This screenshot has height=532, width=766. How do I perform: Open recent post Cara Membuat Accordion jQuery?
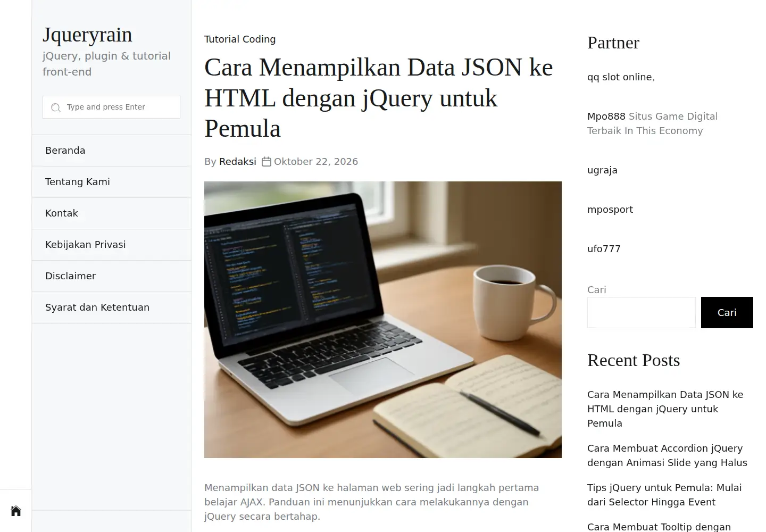[667, 455]
